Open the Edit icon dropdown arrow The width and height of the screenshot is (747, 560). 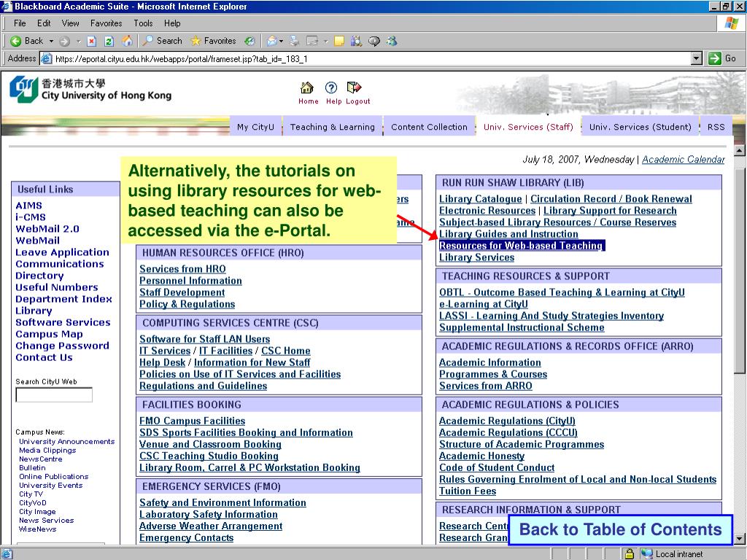(x=326, y=42)
